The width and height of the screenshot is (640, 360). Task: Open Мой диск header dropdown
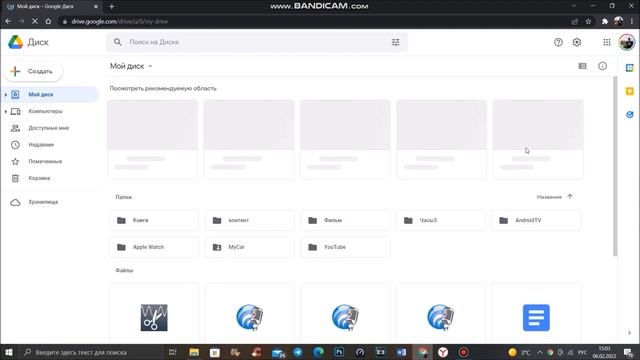coord(150,66)
